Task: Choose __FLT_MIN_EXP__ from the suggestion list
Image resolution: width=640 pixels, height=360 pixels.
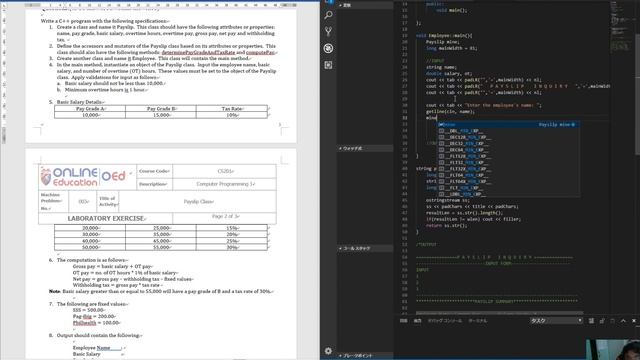Action: pyautogui.click(x=509, y=188)
